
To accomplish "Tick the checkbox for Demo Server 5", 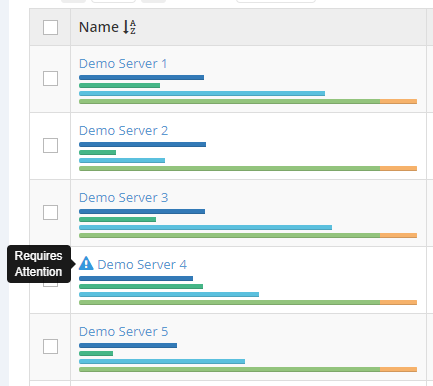I will [x=50, y=347].
